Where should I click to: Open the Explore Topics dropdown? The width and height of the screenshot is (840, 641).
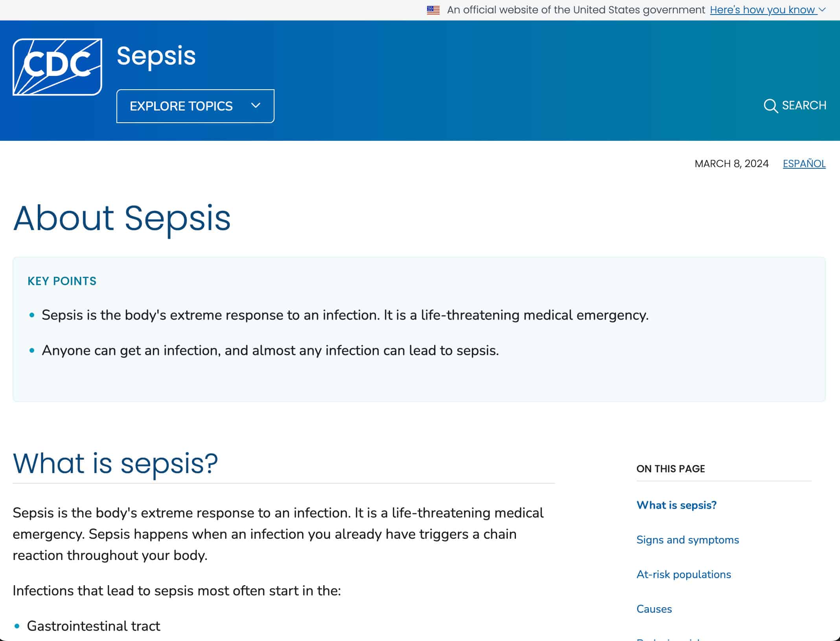tap(195, 106)
